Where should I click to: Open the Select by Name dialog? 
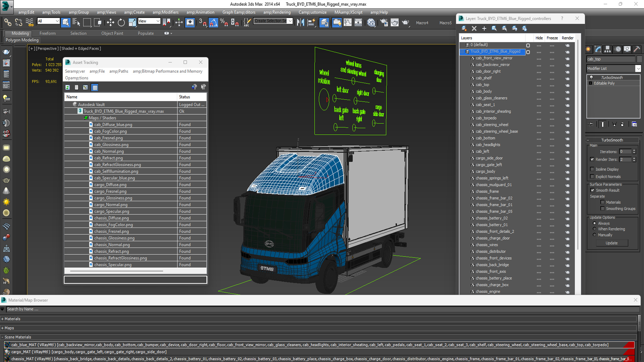pos(76,22)
